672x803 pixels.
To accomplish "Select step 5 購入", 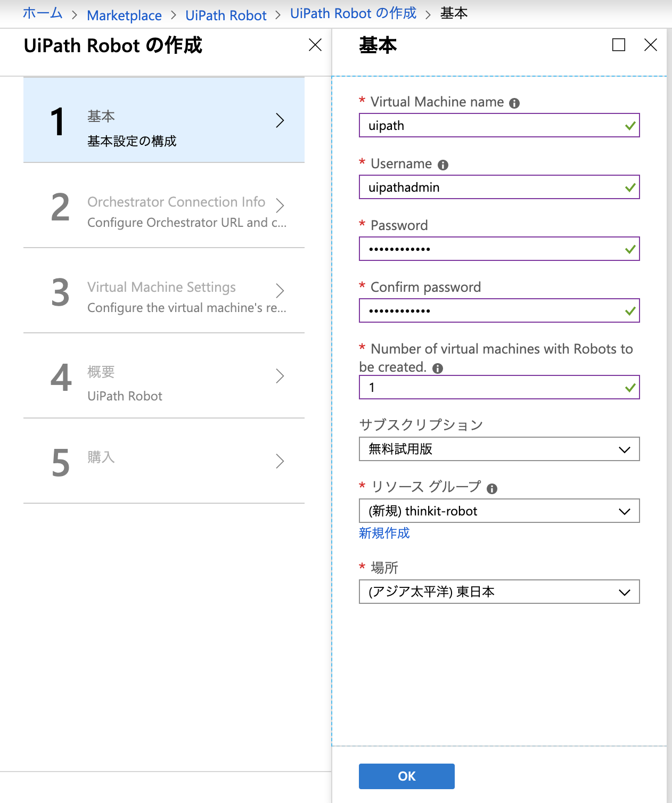I will [164, 461].
